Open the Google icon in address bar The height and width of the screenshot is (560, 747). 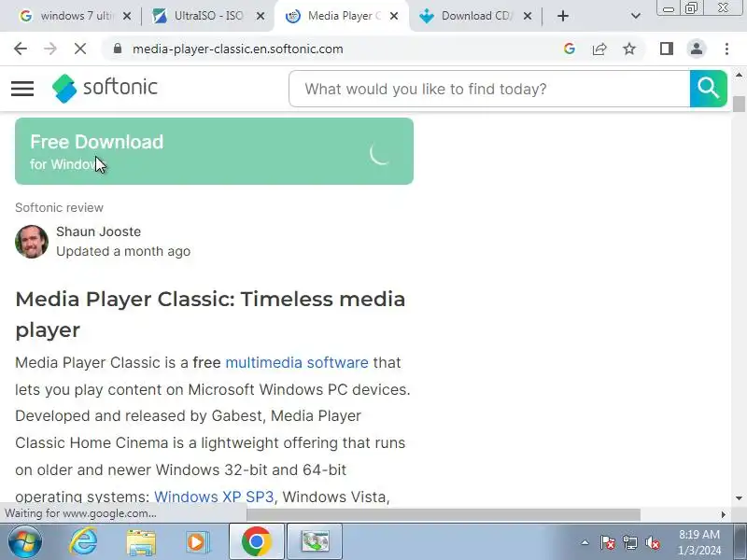pos(569,49)
